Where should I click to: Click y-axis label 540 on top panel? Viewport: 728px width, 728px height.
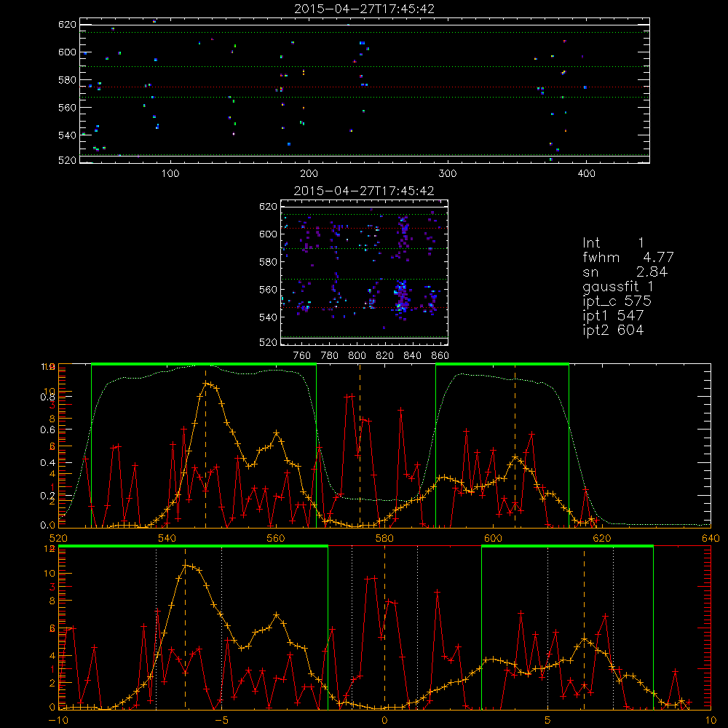67,135
